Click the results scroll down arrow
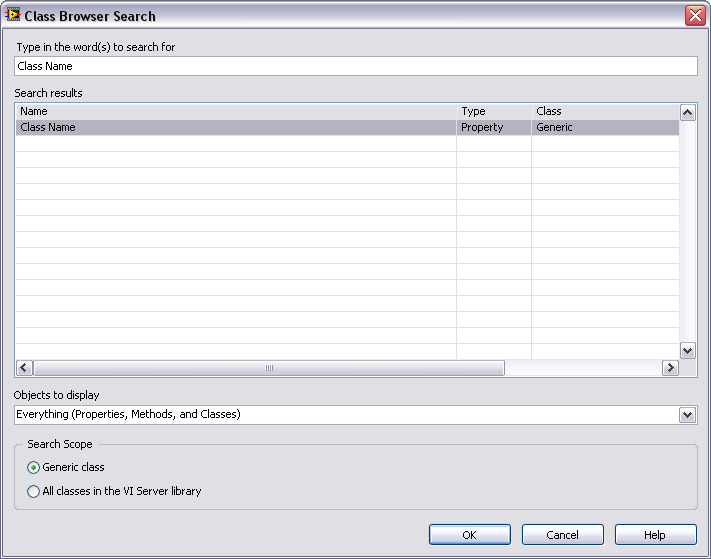Image resolution: width=711 pixels, height=559 pixels. click(x=687, y=350)
